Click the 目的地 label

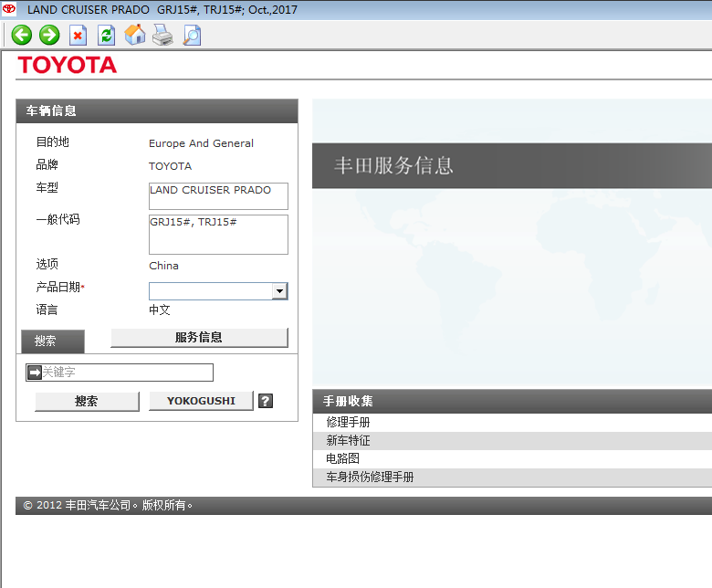pos(53,142)
